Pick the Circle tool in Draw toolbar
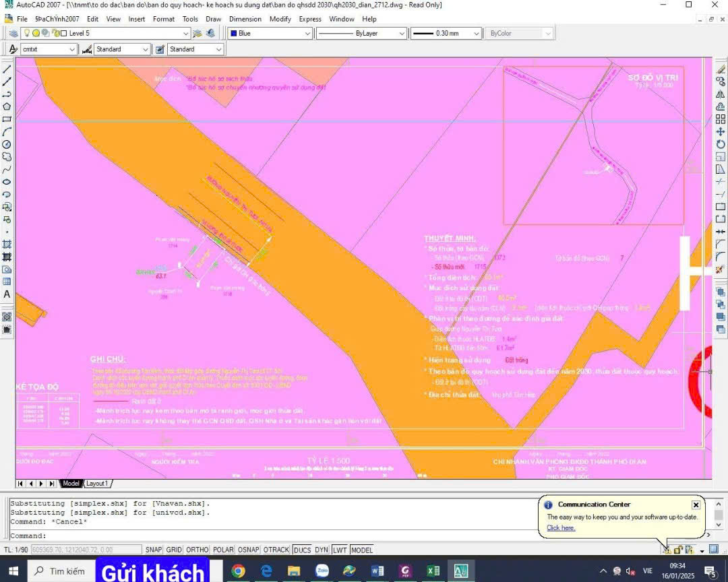This screenshot has width=728, height=582. point(7,144)
